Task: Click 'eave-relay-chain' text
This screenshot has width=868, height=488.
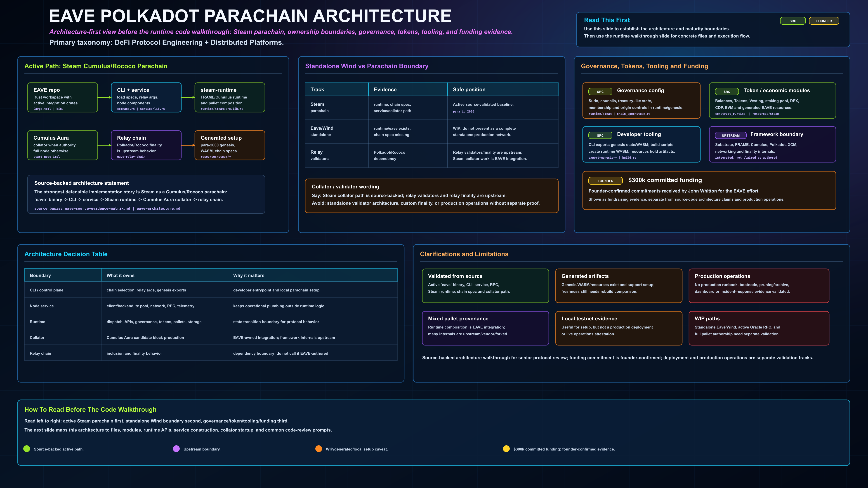Action: pos(131,157)
